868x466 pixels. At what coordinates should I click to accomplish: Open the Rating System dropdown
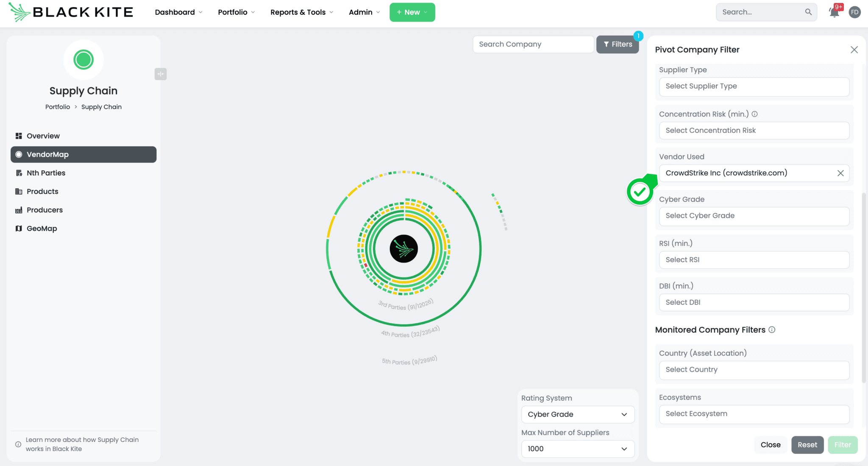[577, 414]
